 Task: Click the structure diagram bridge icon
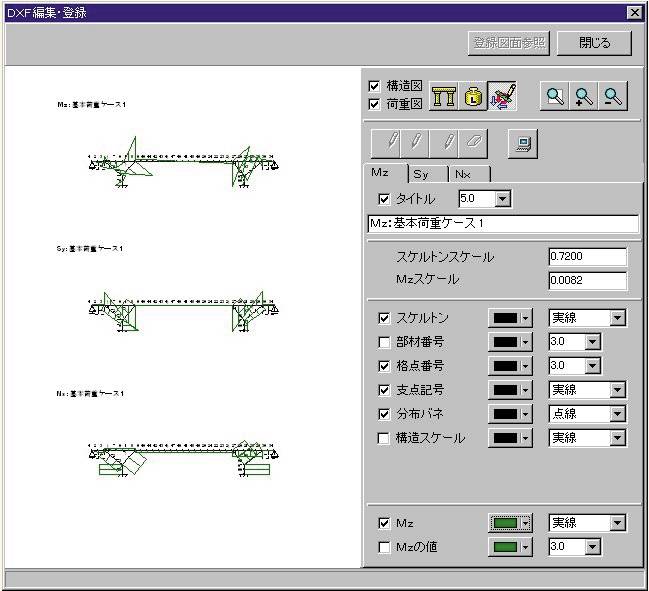pyautogui.click(x=444, y=96)
